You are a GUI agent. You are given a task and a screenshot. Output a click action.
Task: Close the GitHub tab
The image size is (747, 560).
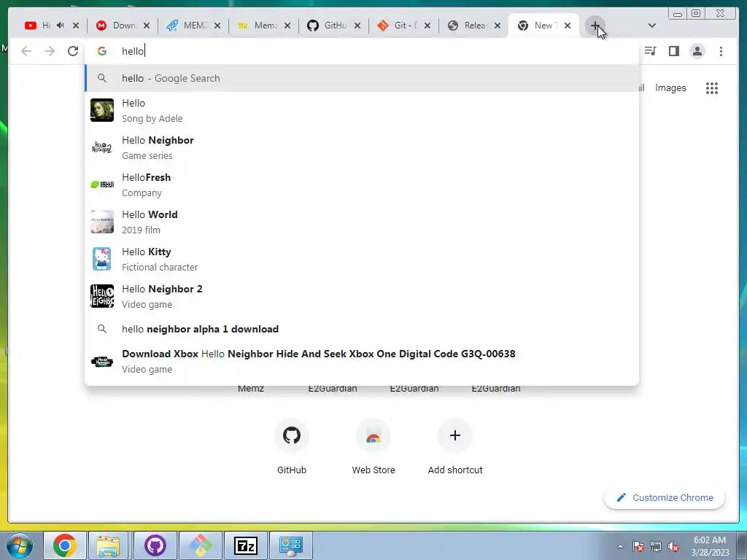tap(357, 26)
